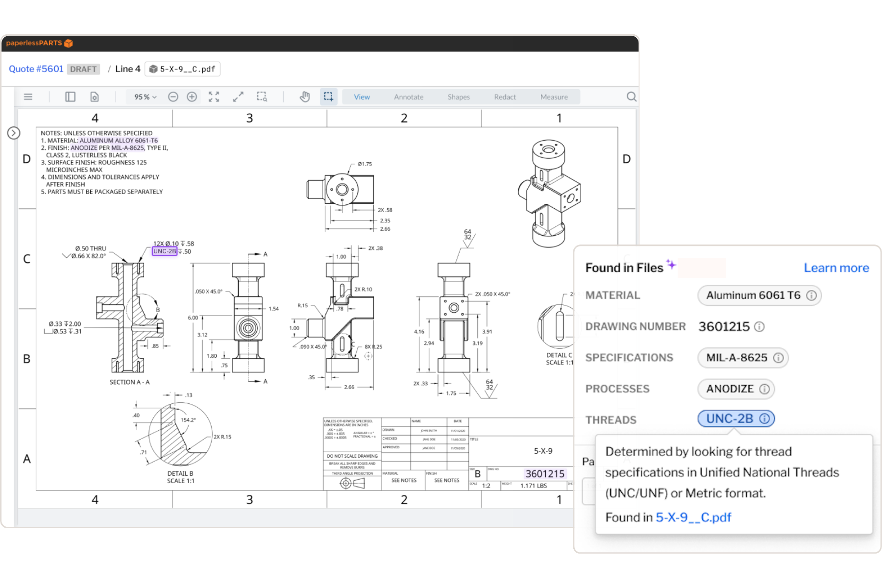Screen dimensions: 882x588
Task: Select the Measure tab
Action: coord(554,97)
